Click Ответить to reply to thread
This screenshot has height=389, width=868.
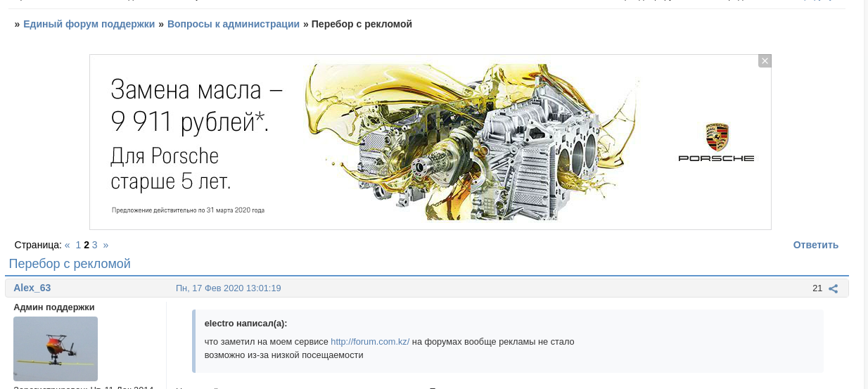coord(816,245)
